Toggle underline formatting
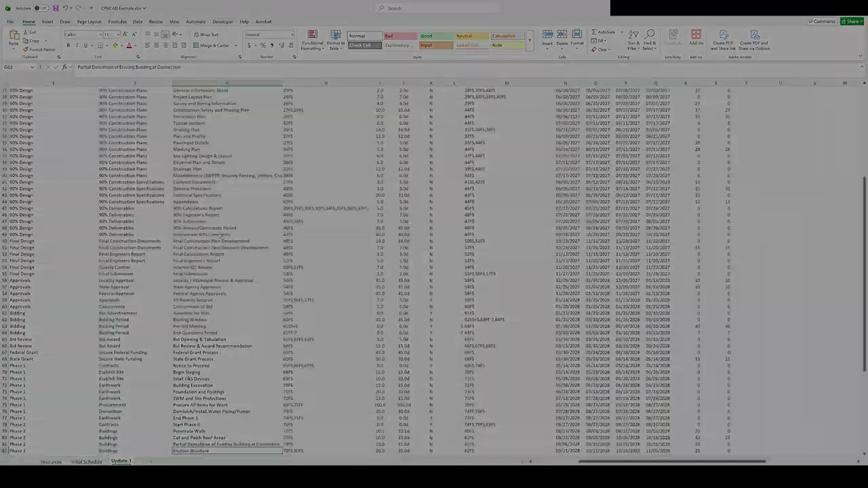Image resolution: width=868 pixels, height=488 pixels. pyautogui.click(x=85, y=45)
